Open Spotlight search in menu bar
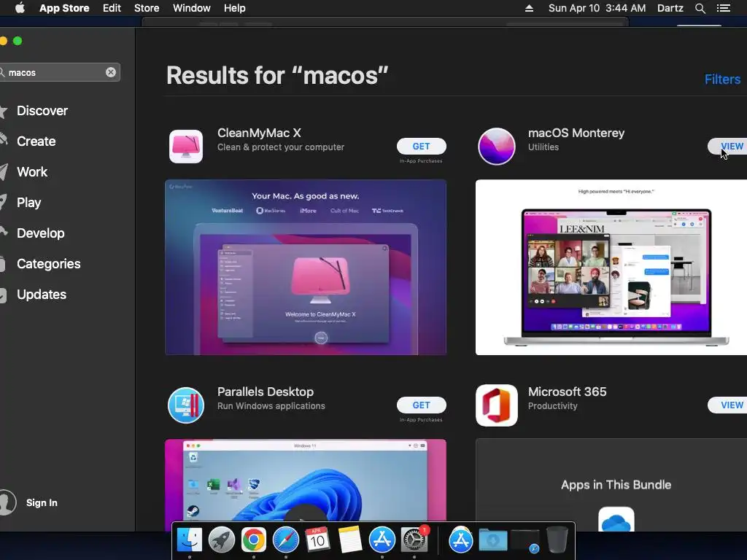Screen dimensions: 747x560 coord(700,8)
